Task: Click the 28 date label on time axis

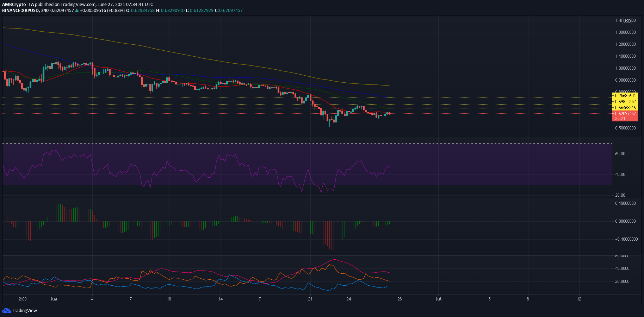Action: (400, 299)
